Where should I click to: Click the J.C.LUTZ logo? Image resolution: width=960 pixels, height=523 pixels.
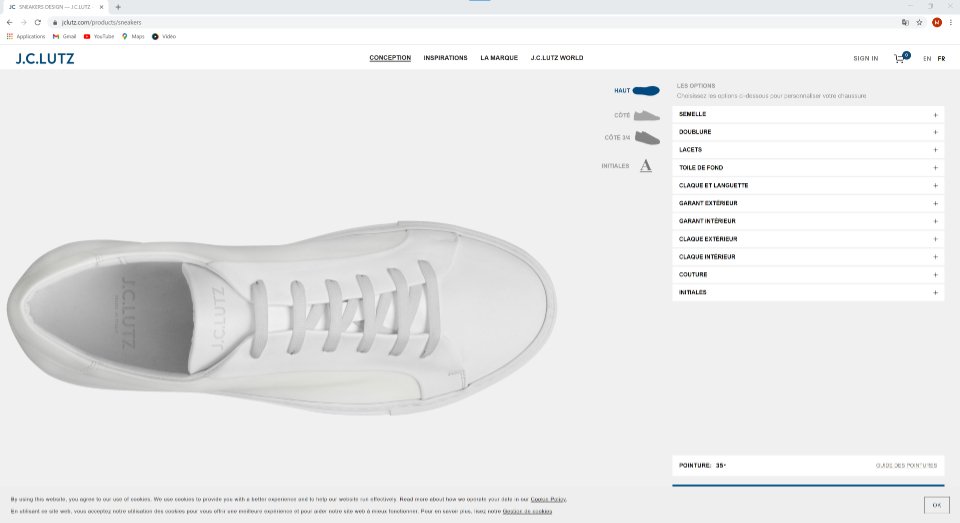coord(45,59)
